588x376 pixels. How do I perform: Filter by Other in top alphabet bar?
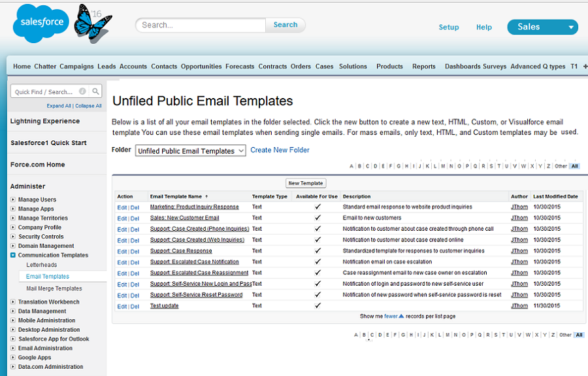[x=561, y=166]
